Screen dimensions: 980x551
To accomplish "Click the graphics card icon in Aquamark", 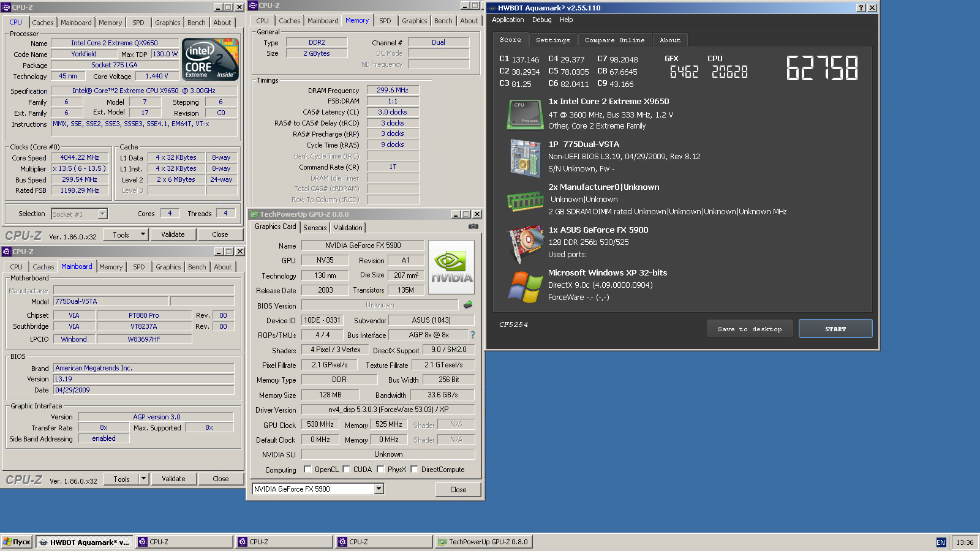I will tap(525, 244).
